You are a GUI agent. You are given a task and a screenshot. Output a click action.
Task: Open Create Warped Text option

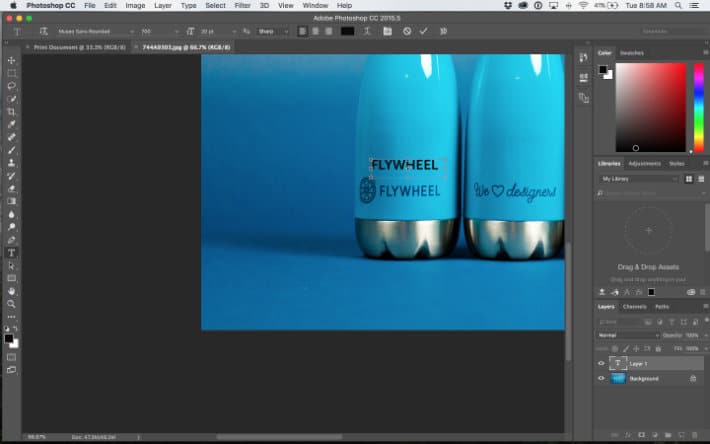(x=367, y=31)
